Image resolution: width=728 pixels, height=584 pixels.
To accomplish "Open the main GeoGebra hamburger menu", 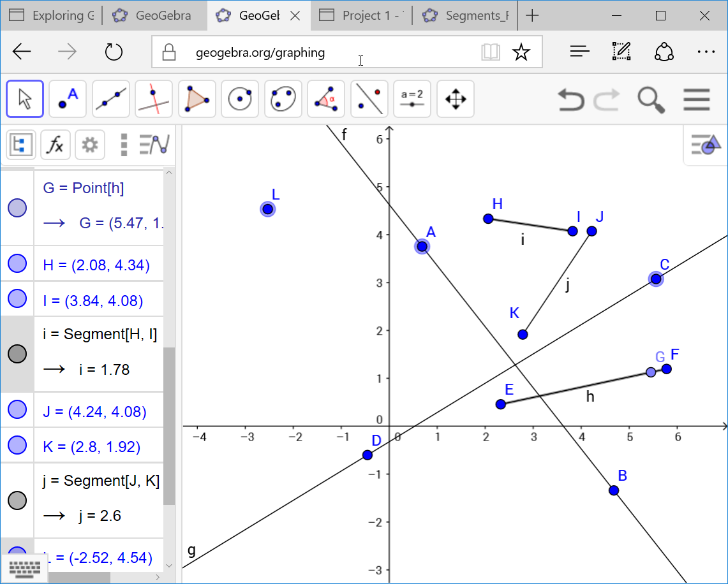I will tap(696, 99).
